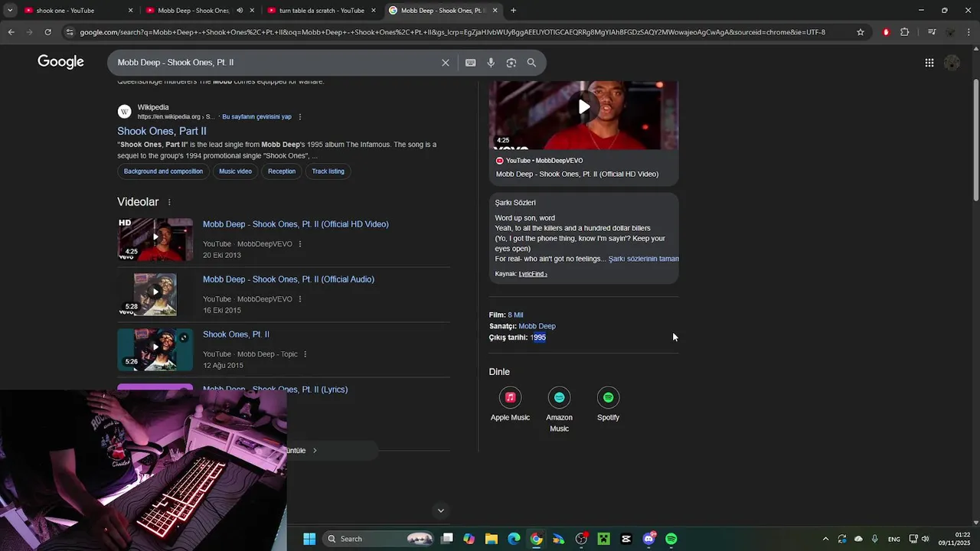Viewport: 980px width, 551px height.
Task: Open the Shook Ones, Part II Wikipedia result
Action: [x=162, y=131]
